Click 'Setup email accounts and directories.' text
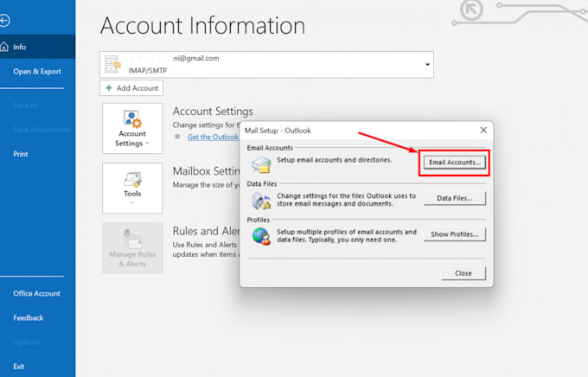The height and width of the screenshot is (377, 588). (x=335, y=160)
